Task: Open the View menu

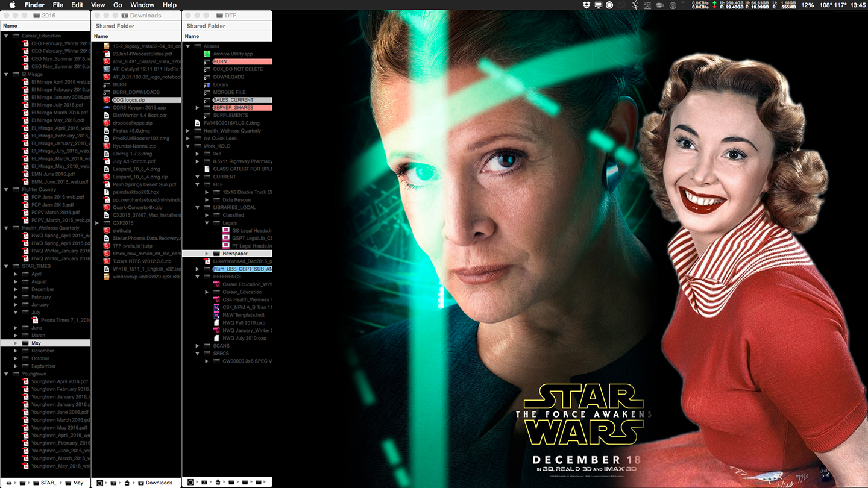Action: pyautogui.click(x=98, y=5)
